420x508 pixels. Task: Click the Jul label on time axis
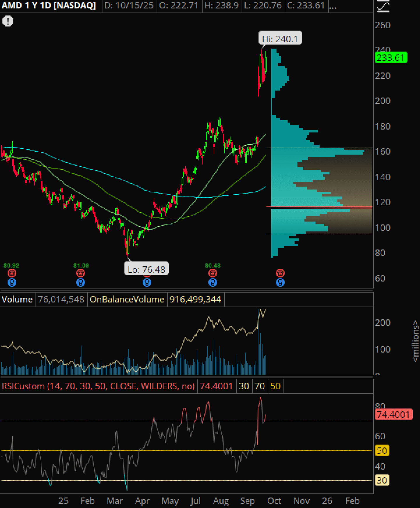click(196, 501)
